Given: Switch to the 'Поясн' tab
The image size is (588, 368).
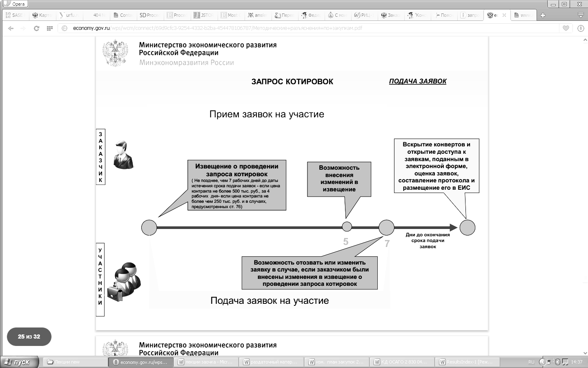Looking at the screenshot, I should pyautogui.click(x=444, y=15).
